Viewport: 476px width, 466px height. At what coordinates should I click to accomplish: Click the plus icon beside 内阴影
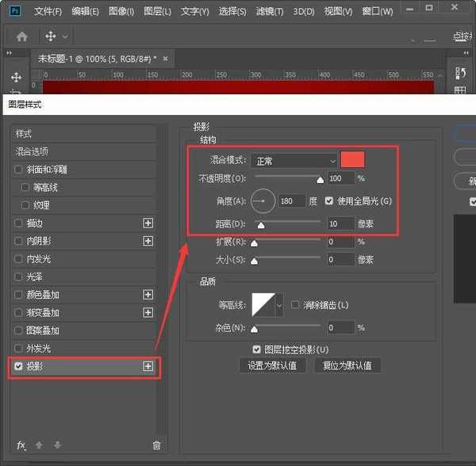tap(148, 241)
